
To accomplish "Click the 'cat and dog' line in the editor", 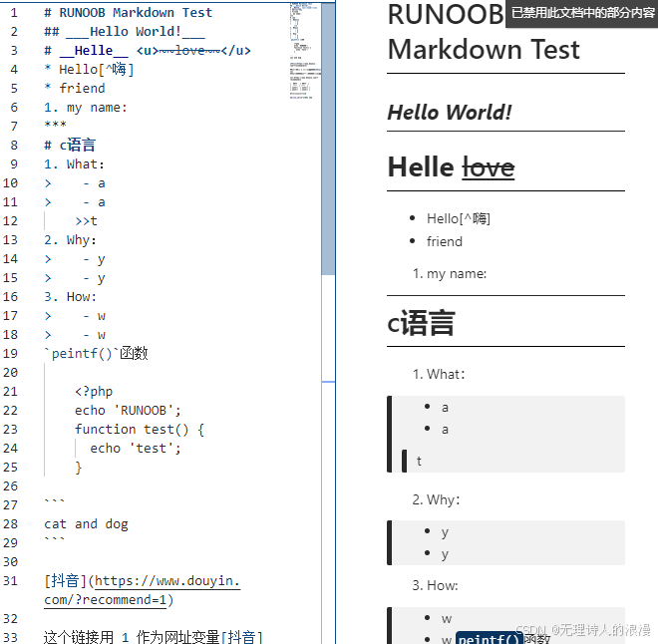I will pos(86,524).
